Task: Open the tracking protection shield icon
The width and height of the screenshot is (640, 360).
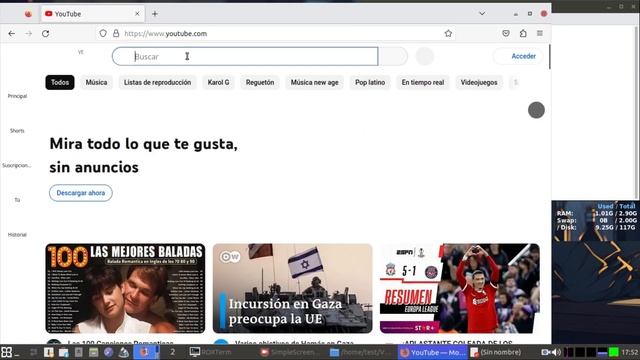Action: point(103,33)
